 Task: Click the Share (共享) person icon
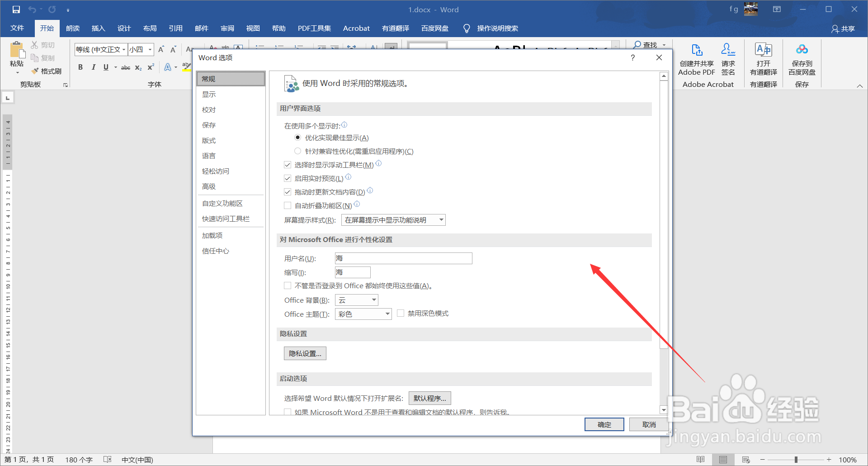[835, 29]
